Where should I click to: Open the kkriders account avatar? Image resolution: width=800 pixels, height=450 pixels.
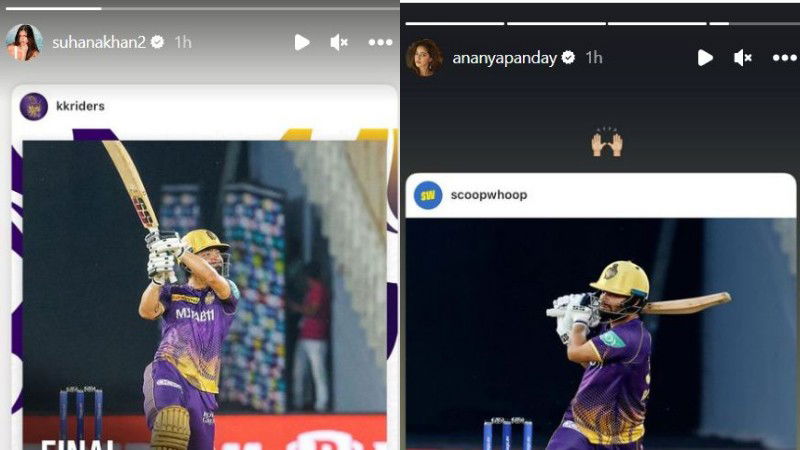34,107
